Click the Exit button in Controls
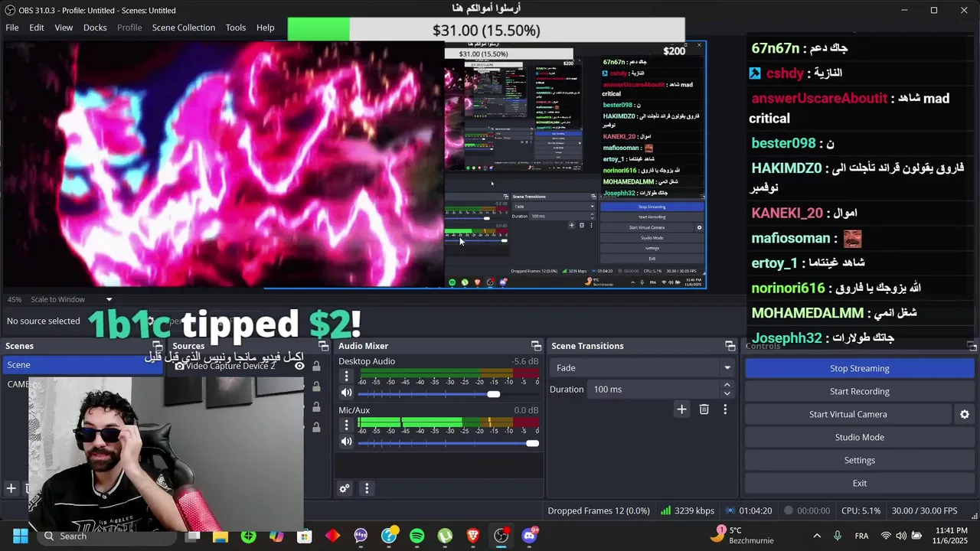Screen dimensions: 980x551 point(860,483)
